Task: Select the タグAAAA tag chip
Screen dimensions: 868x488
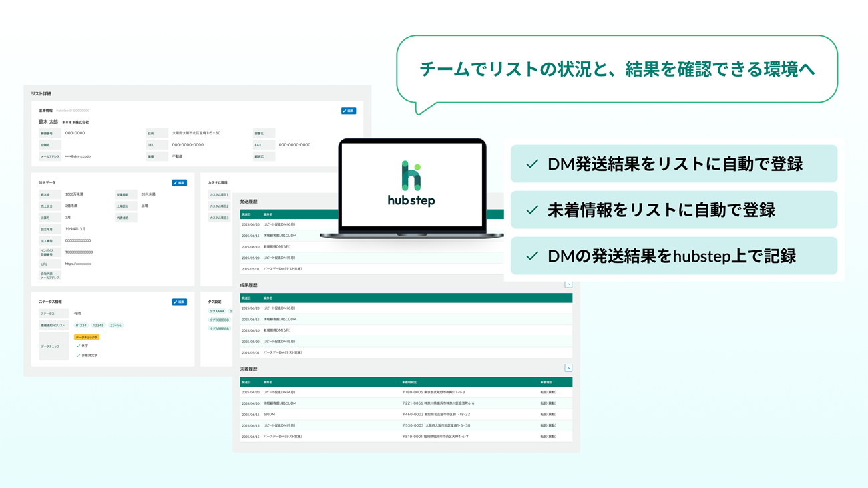Action: point(217,311)
